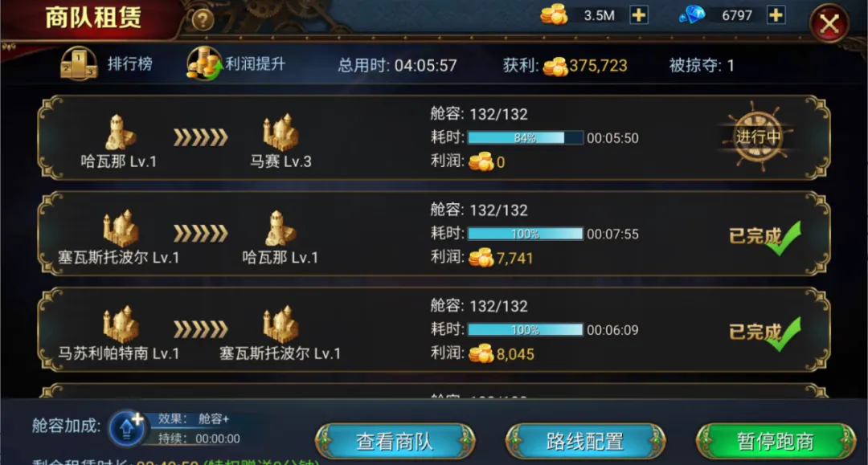Open the help question mark icon
The height and width of the screenshot is (465, 868).
pyautogui.click(x=203, y=20)
